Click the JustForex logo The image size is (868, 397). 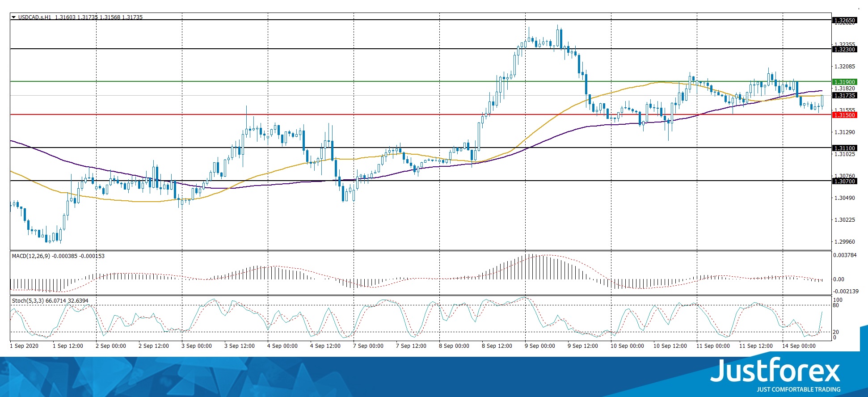pos(775,371)
